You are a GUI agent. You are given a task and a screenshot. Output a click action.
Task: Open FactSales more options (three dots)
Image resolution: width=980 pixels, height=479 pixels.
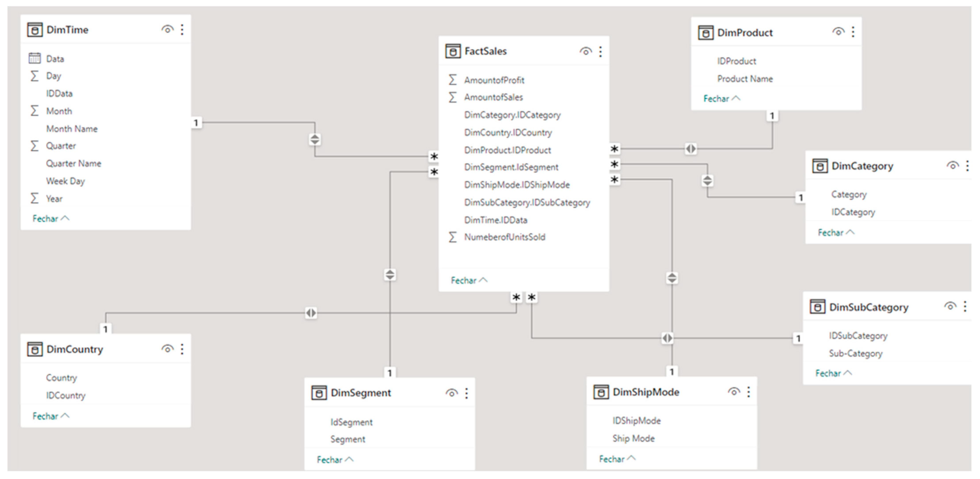600,51
